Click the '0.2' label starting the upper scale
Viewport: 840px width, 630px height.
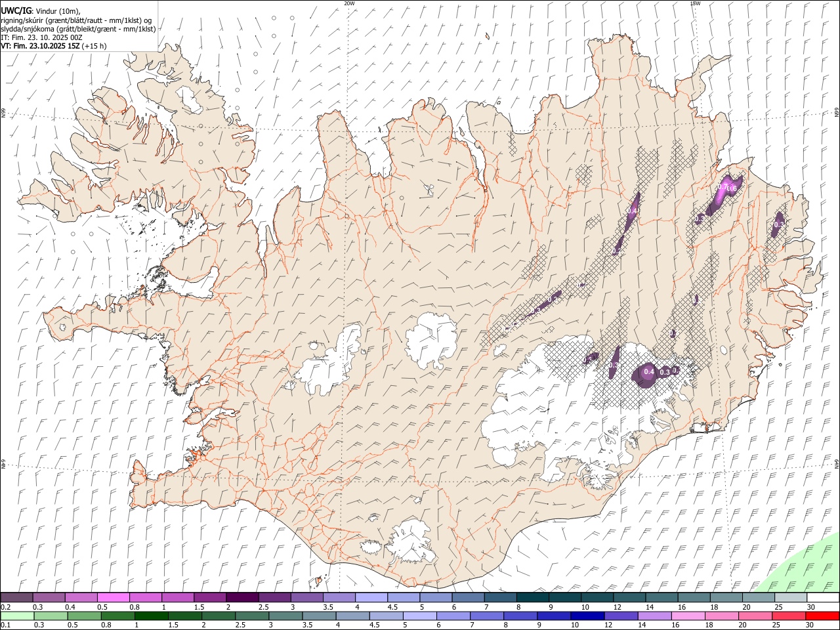[x=5, y=607]
